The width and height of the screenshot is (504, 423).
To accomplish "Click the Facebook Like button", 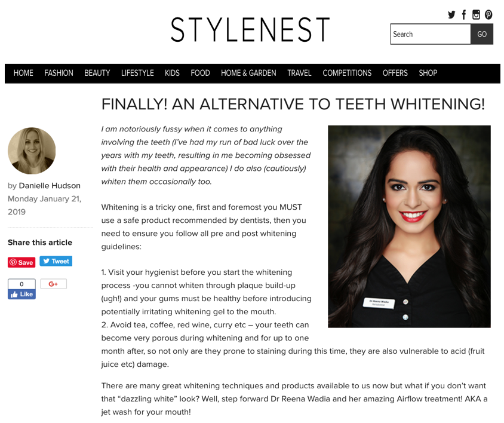I will [x=21, y=295].
